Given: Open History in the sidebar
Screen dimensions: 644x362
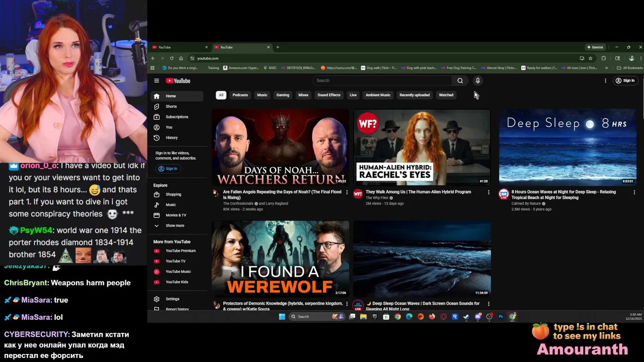Looking at the screenshot, I should [x=177, y=138].
